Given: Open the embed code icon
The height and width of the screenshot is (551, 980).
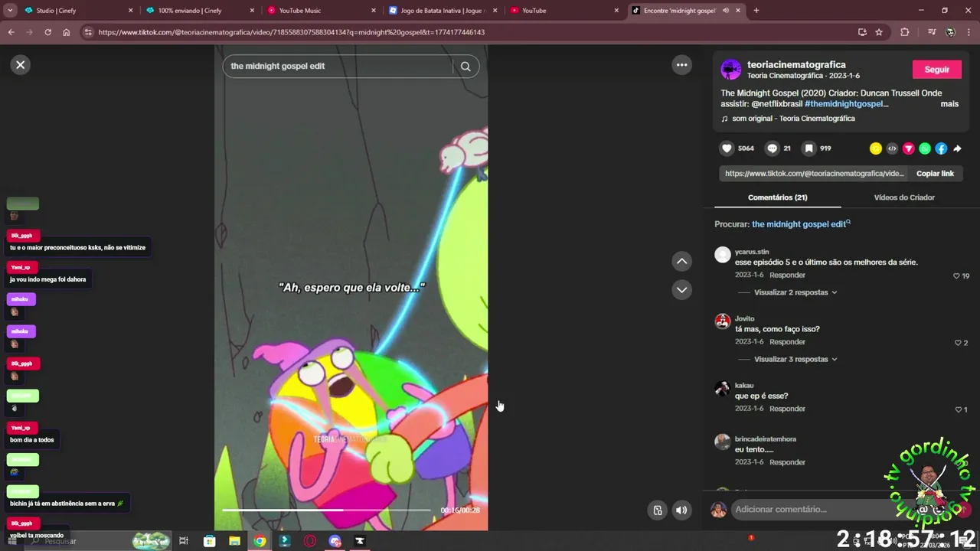Looking at the screenshot, I should pos(892,148).
